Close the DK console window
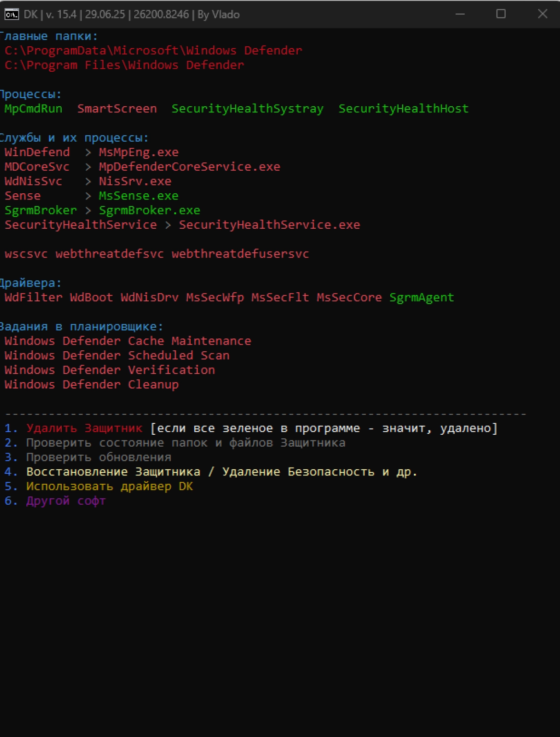The width and height of the screenshot is (560, 737). (x=542, y=14)
